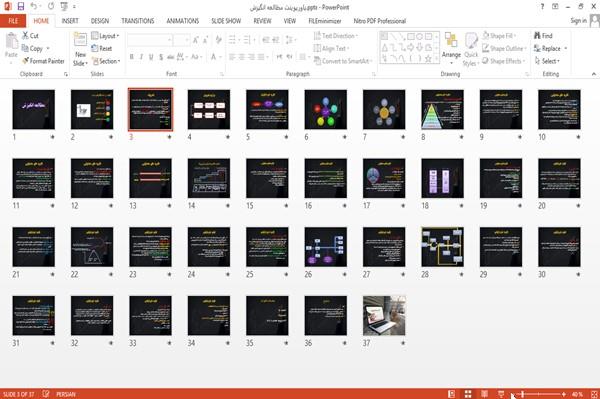Click the zoom in plus button
Viewport: 600px width, 399px height.
[x=564, y=394]
